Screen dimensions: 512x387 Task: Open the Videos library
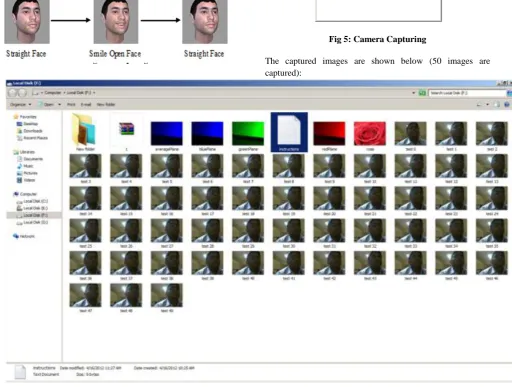(x=26, y=180)
